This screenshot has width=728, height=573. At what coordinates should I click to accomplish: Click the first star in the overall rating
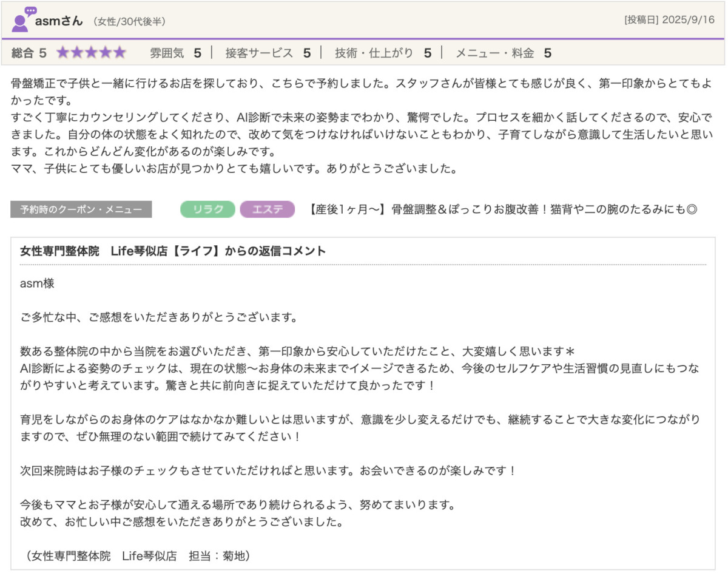63,53
